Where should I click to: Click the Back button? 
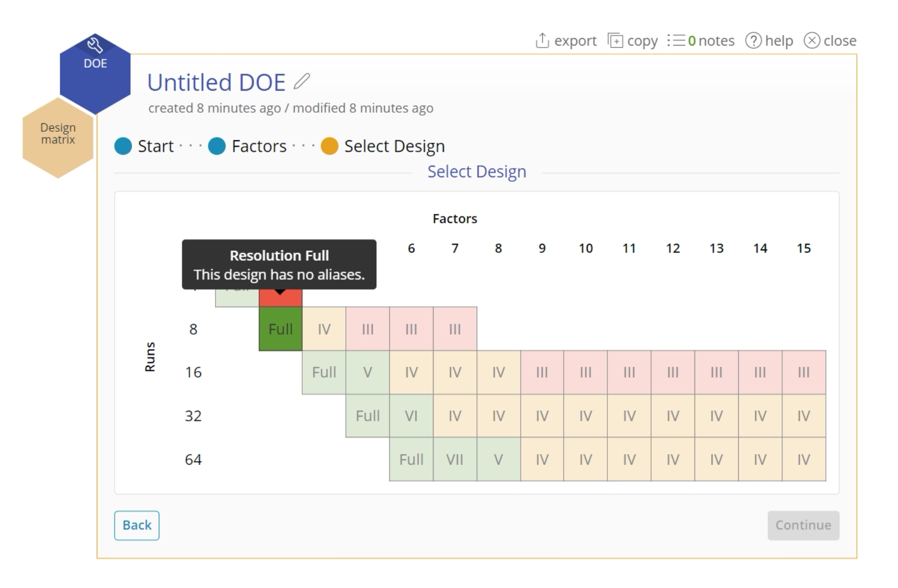pyautogui.click(x=137, y=525)
